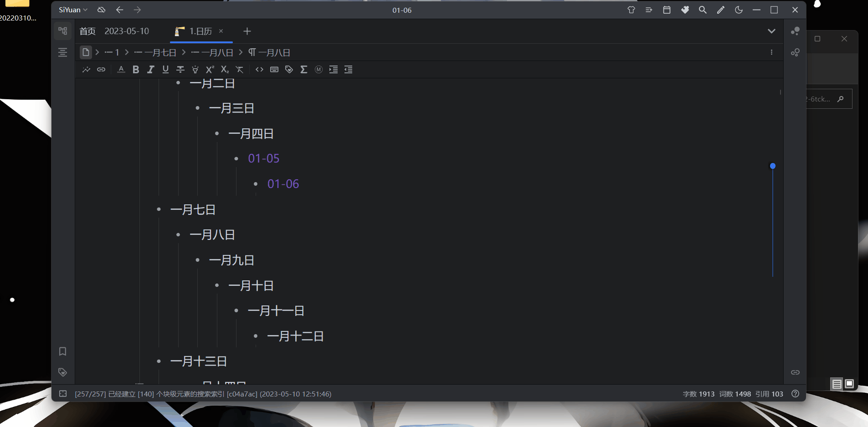Open the 01-06 document link

coord(283,183)
